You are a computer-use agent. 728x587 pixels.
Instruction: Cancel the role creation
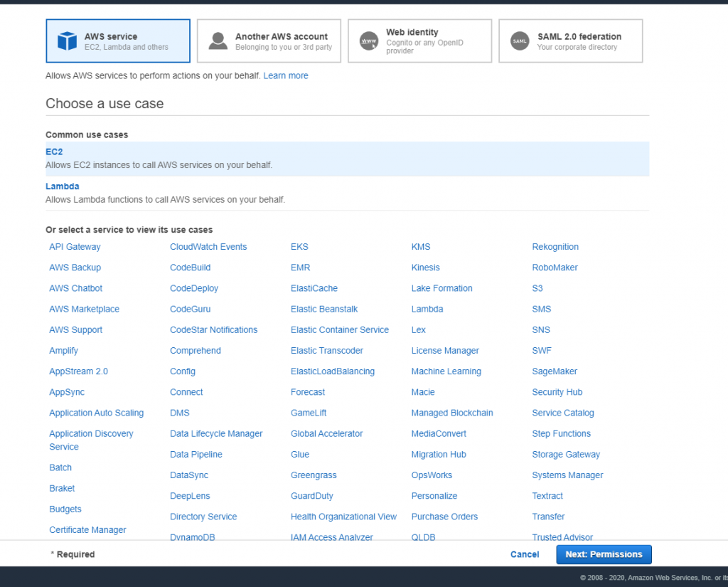[524, 554]
